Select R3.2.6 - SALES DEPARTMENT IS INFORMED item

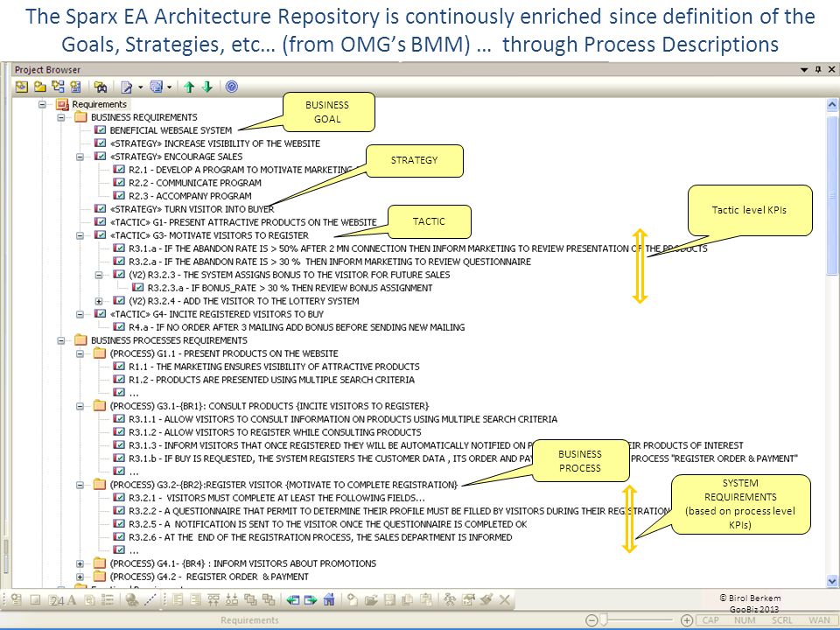[x=320, y=537]
